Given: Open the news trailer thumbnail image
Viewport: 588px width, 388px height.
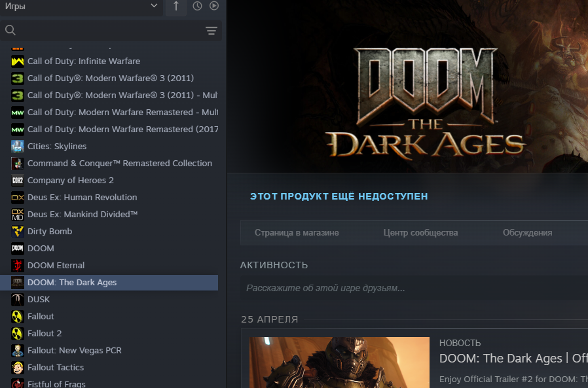Looking at the screenshot, I should point(339,362).
